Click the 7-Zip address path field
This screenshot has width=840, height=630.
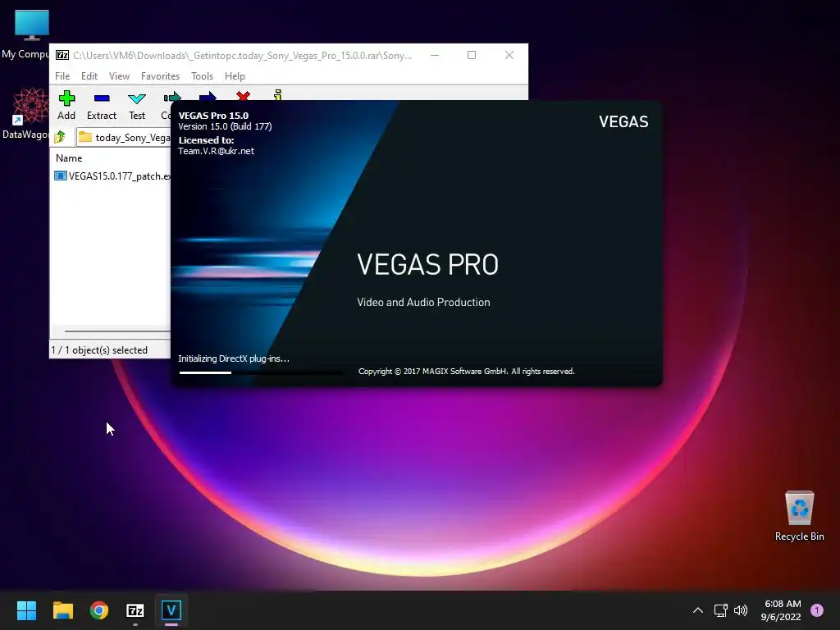[x=124, y=138]
